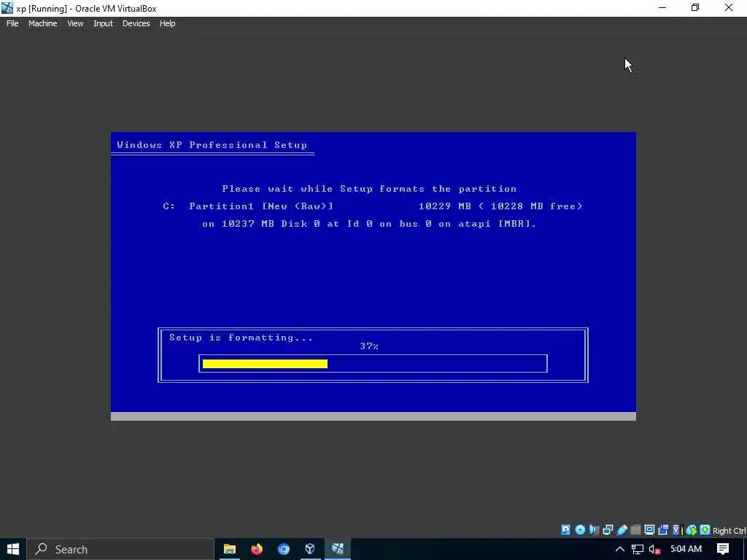Click the audio indicator icon in VirtualBox status bar
747x560 pixels.
(x=594, y=530)
